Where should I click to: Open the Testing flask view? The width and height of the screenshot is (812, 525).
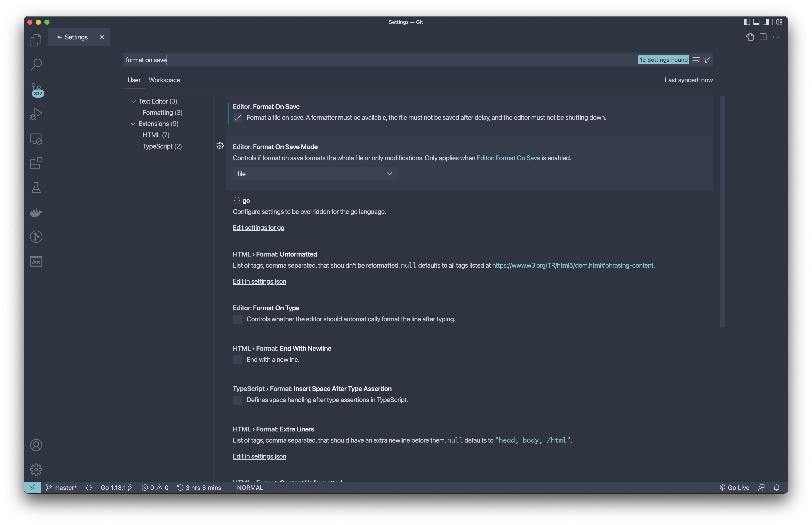click(x=36, y=187)
